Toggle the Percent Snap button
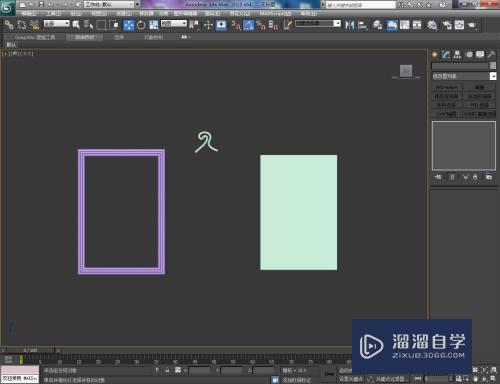Screen dimensions: 500x384 261,25
